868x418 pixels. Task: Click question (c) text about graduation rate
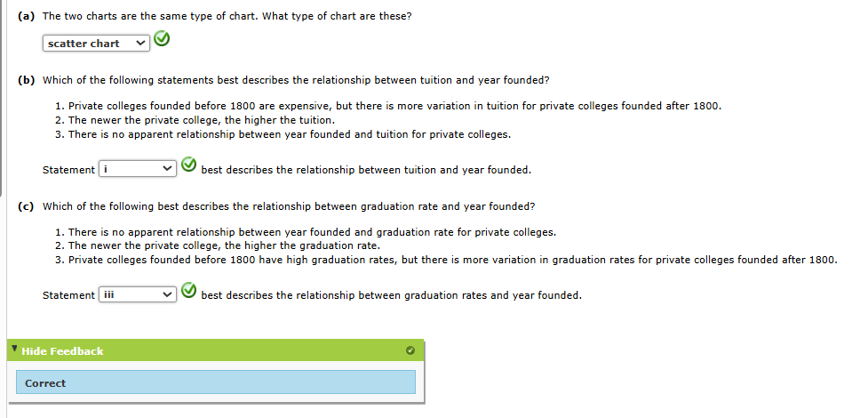pos(288,206)
